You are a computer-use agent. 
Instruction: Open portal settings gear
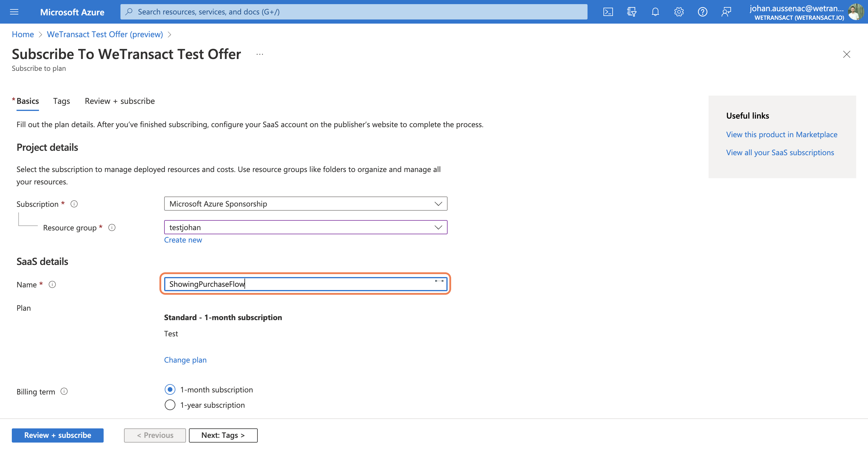pyautogui.click(x=679, y=12)
